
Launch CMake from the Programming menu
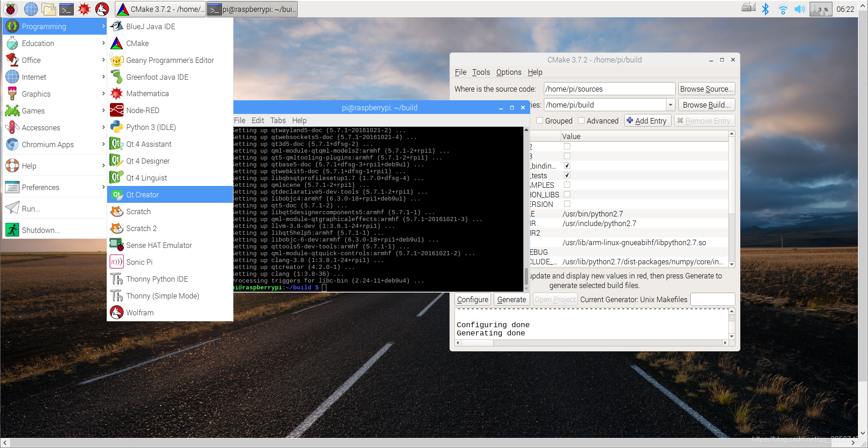tap(170, 43)
